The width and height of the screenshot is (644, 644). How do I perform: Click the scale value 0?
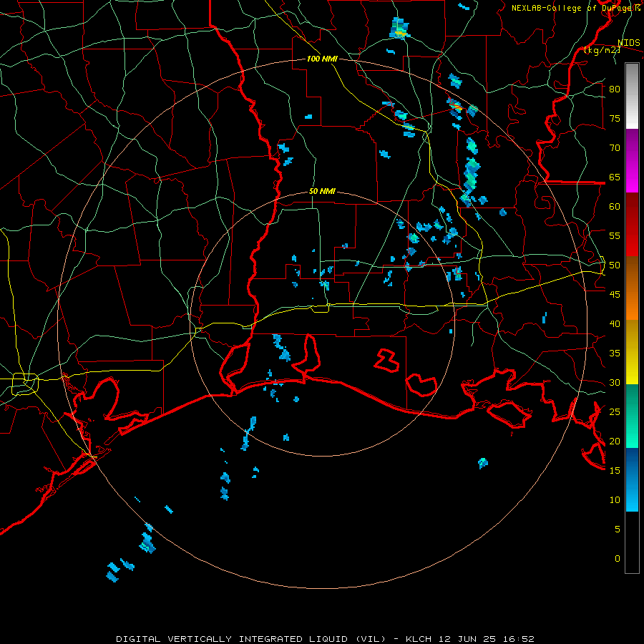tap(618, 559)
